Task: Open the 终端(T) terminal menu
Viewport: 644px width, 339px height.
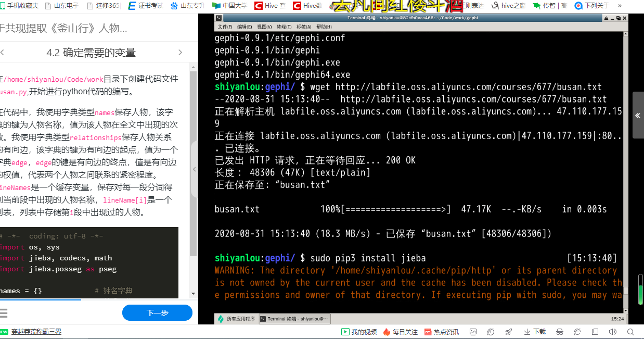Action: click(x=284, y=27)
